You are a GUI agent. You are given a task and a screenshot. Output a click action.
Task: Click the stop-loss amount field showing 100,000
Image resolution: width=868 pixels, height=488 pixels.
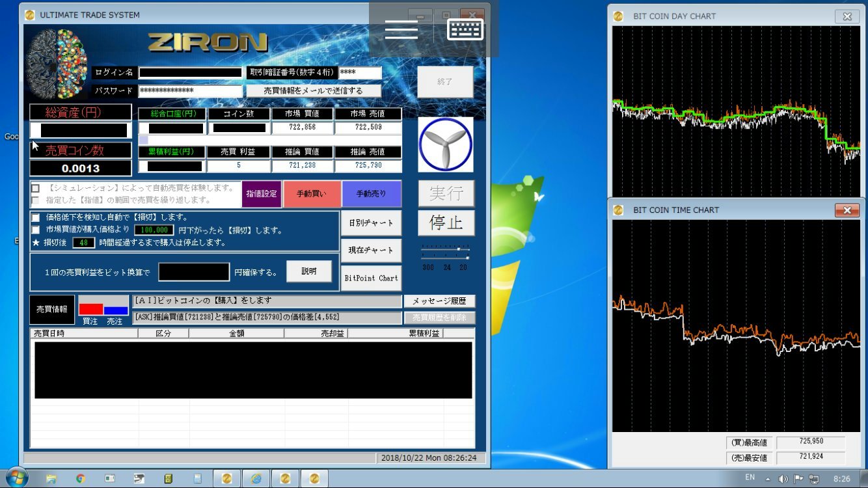point(154,230)
